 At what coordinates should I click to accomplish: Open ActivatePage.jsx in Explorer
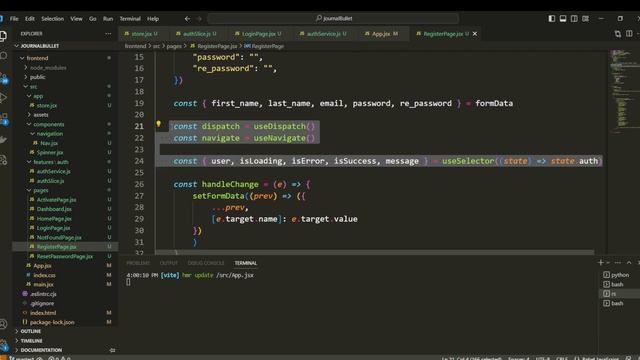coord(56,200)
